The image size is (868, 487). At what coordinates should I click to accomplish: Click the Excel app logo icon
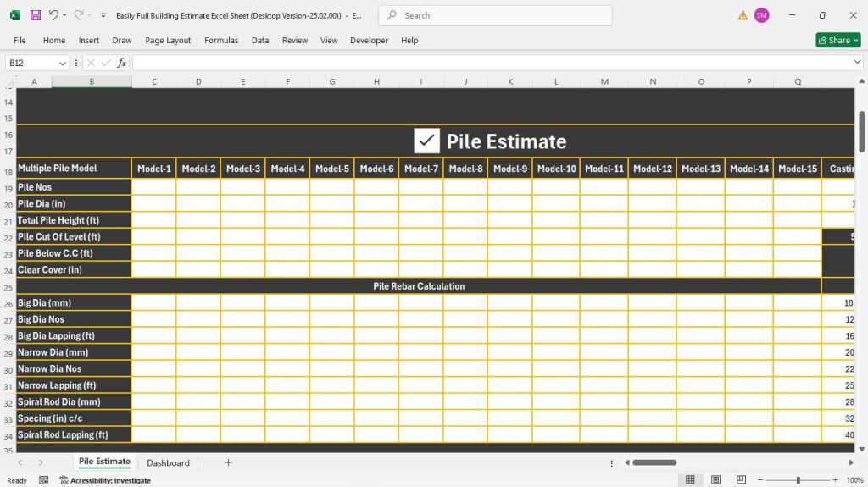pos(15,15)
